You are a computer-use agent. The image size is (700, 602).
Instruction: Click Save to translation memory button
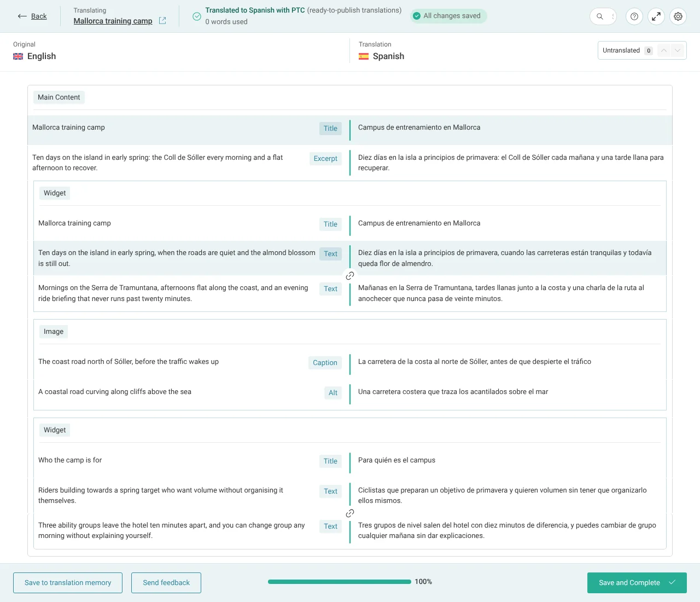pos(68,583)
